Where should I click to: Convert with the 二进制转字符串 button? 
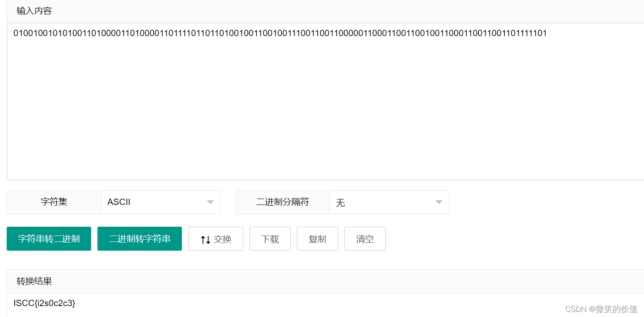click(139, 239)
